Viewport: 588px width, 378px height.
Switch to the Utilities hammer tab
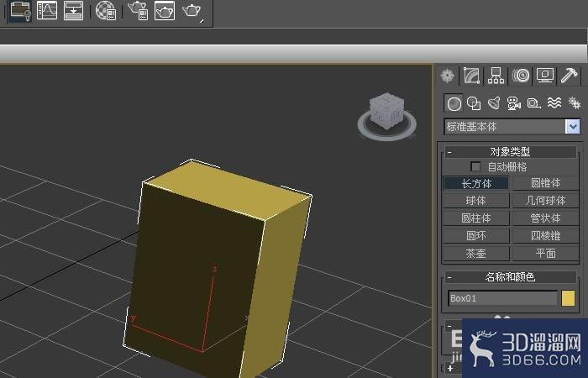570,76
